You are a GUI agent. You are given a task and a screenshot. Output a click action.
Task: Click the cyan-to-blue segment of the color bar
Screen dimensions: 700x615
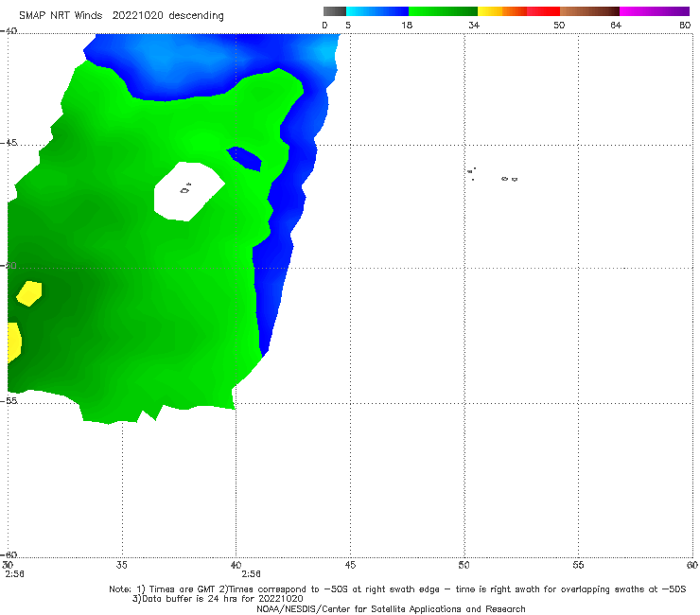pyautogui.click(x=377, y=11)
